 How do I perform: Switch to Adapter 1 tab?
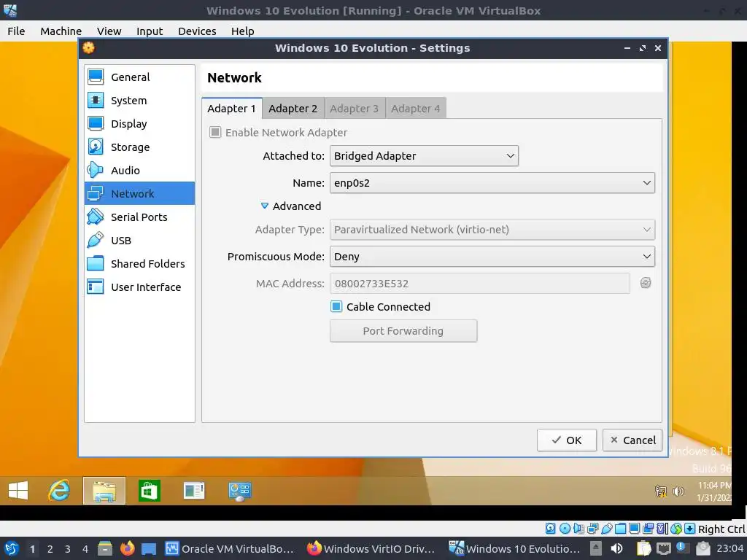point(231,109)
